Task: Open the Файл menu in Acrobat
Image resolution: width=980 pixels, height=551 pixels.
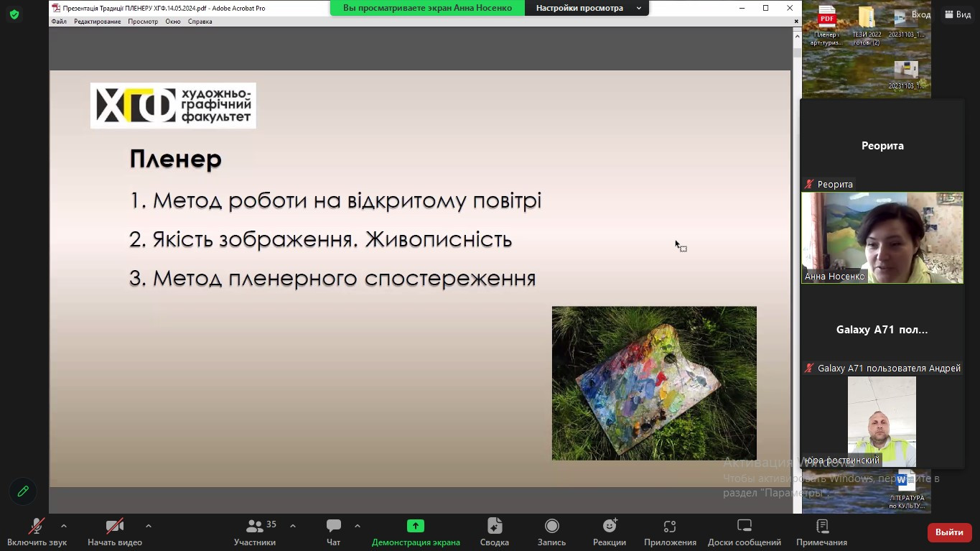Action: click(x=59, y=22)
